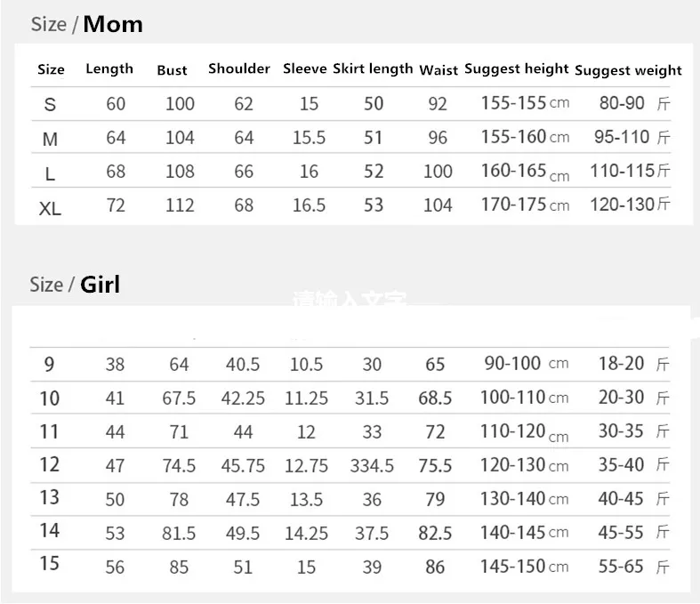Select the Suggest height column header
This screenshot has width=700, height=604.
tap(517, 68)
